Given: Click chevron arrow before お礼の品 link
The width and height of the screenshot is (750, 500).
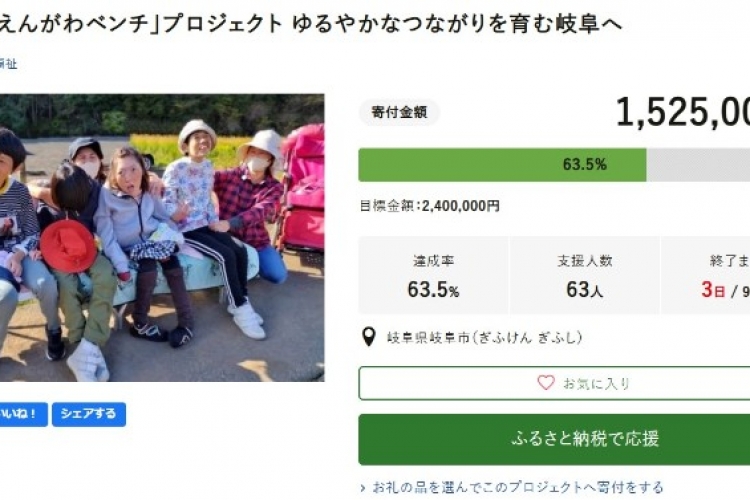Looking at the screenshot, I should (x=363, y=488).
